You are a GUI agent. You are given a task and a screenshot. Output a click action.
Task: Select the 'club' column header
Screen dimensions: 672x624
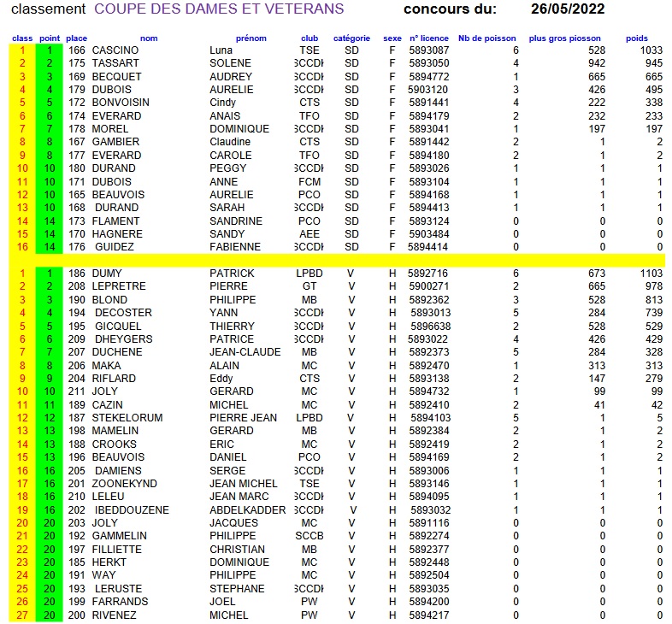(x=309, y=38)
